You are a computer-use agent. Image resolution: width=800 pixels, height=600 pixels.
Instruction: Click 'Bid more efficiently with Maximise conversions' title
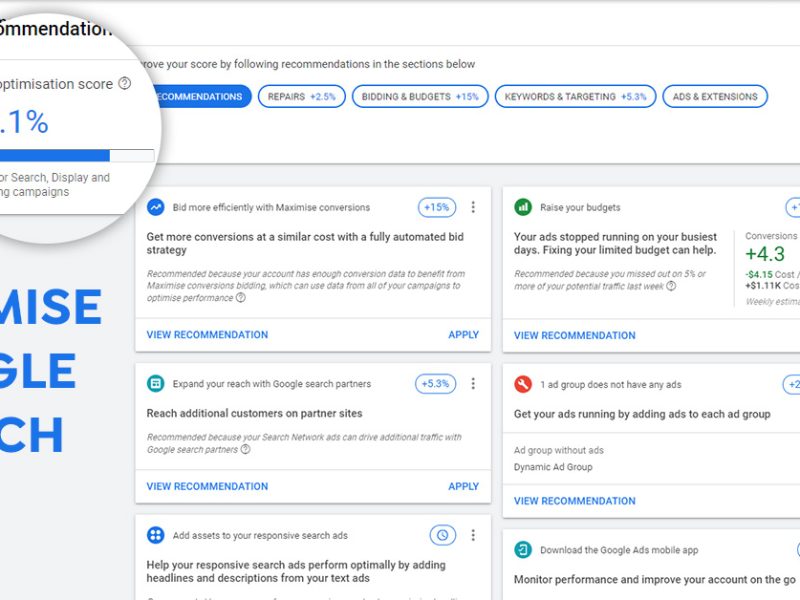[x=271, y=207]
